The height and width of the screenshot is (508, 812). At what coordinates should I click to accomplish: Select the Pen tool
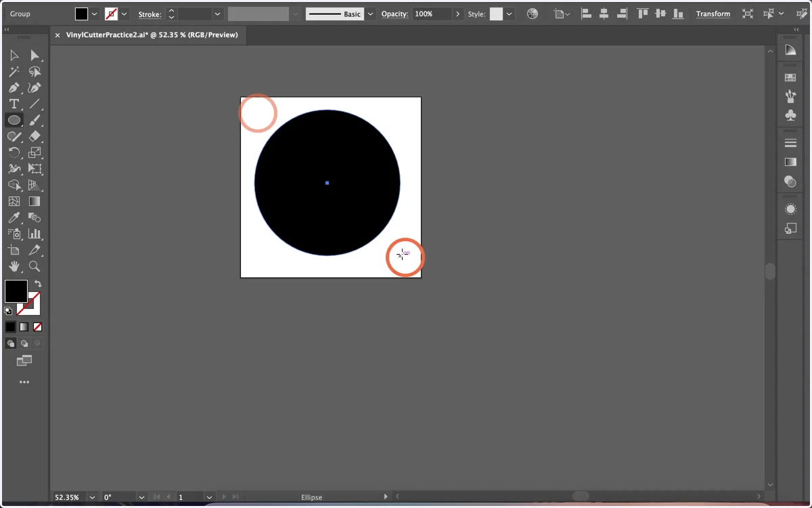tap(14, 88)
